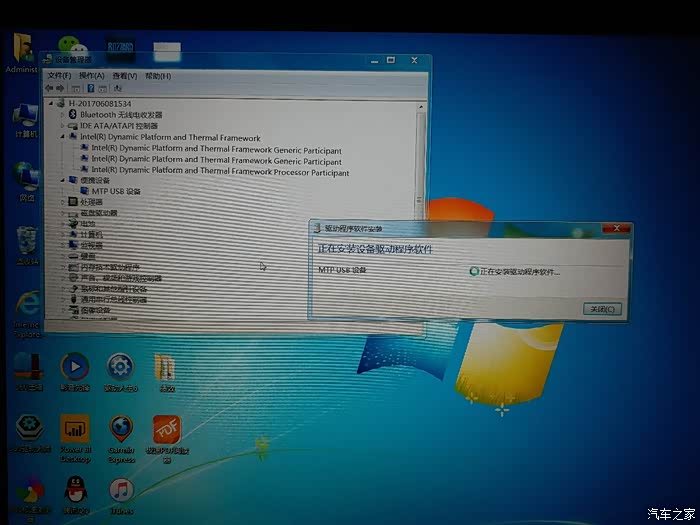Open the QQ penguin desktop icon
This screenshot has width=700, height=525.
click(75, 490)
